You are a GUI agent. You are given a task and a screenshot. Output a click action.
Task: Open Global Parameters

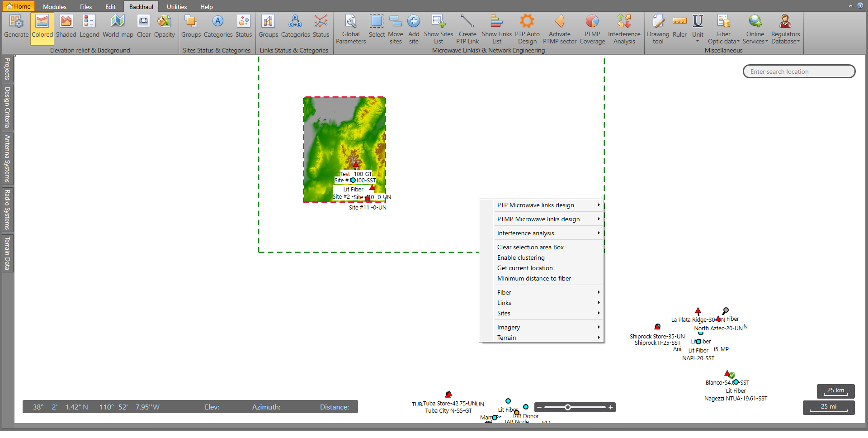[x=350, y=28]
